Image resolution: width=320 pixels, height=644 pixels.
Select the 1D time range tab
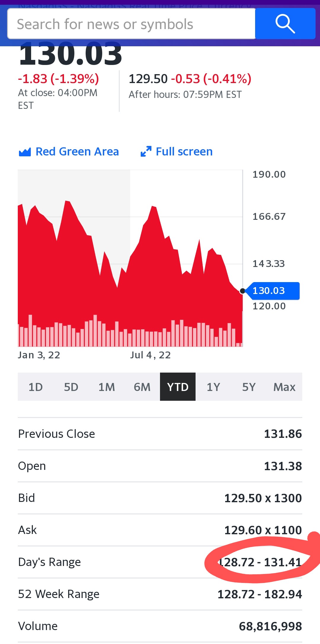click(x=36, y=387)
